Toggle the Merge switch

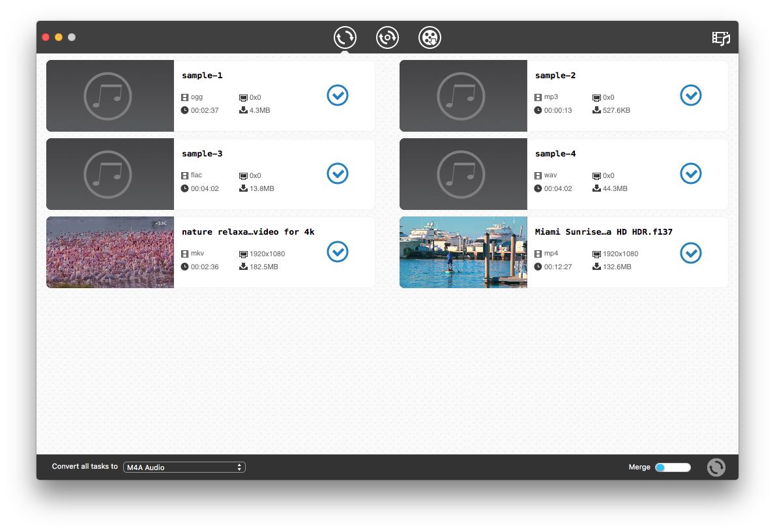(673, 467)
